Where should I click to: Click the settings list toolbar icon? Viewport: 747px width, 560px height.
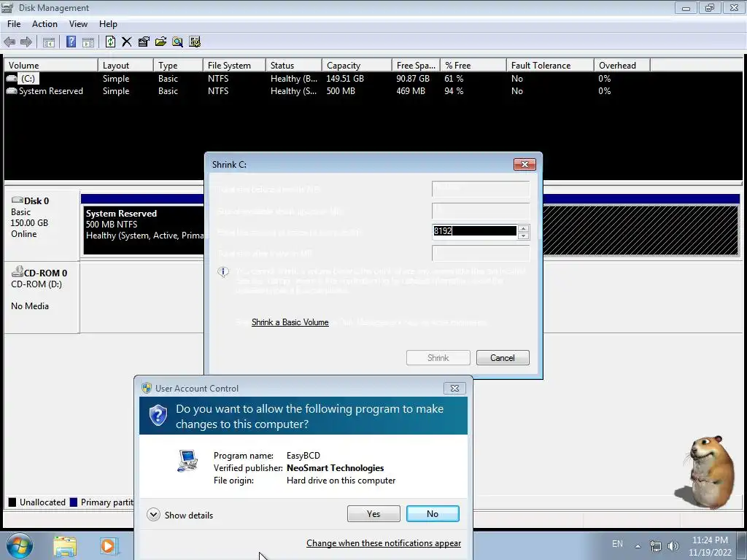[195, 42]
